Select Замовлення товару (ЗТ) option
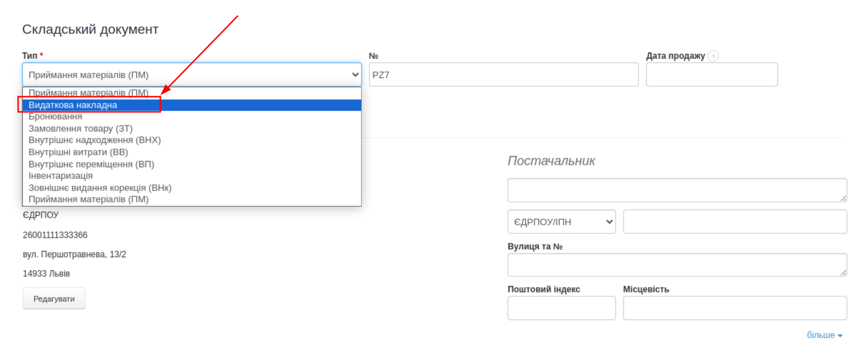Screen dimensions: 868x350 click(x=80, y=129)
